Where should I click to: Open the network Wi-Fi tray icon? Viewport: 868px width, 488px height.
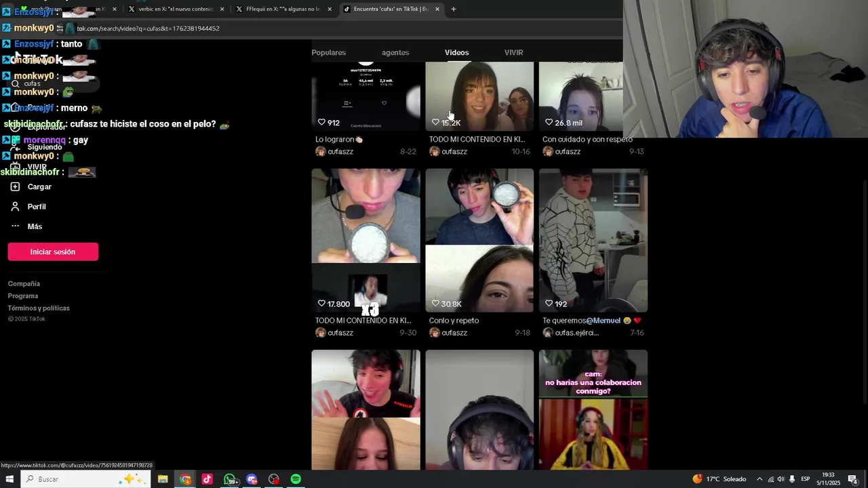770,479
